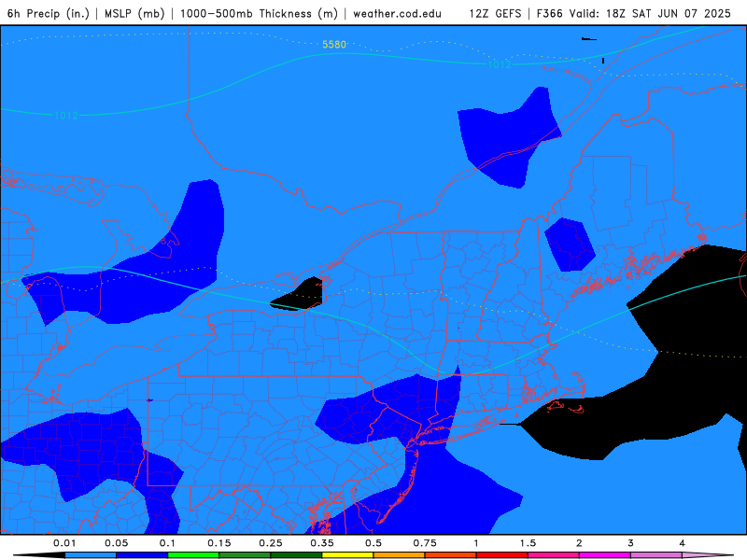Pick the red 1–1.5 legend swatch
747x560 pixels.
[x=502, y=555]
